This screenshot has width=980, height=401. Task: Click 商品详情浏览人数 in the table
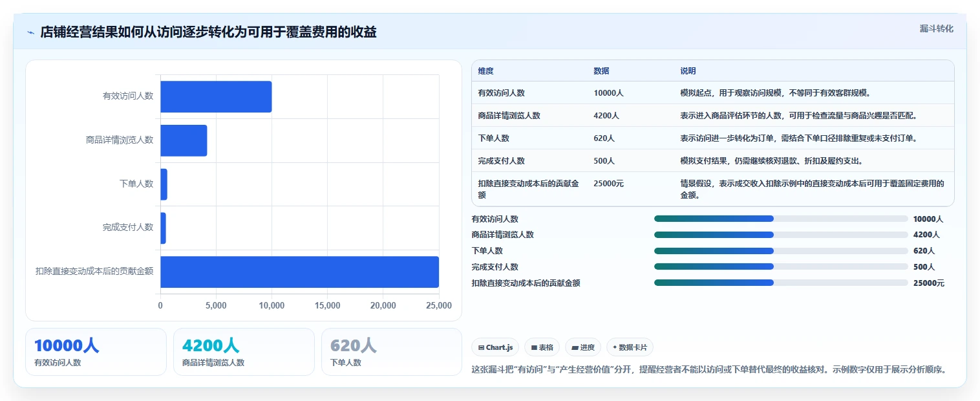[x=509, y=116]
